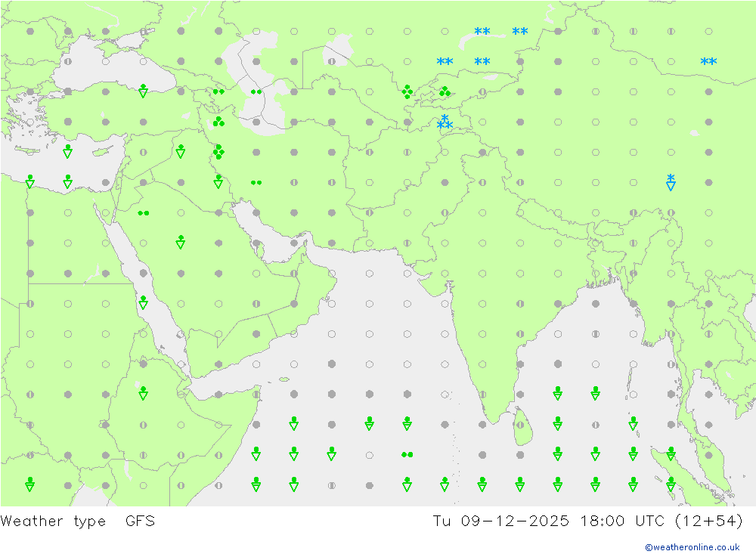
Task: Click the top-left-most snow symbol over Kazakhstan
Action: [482, 32]
